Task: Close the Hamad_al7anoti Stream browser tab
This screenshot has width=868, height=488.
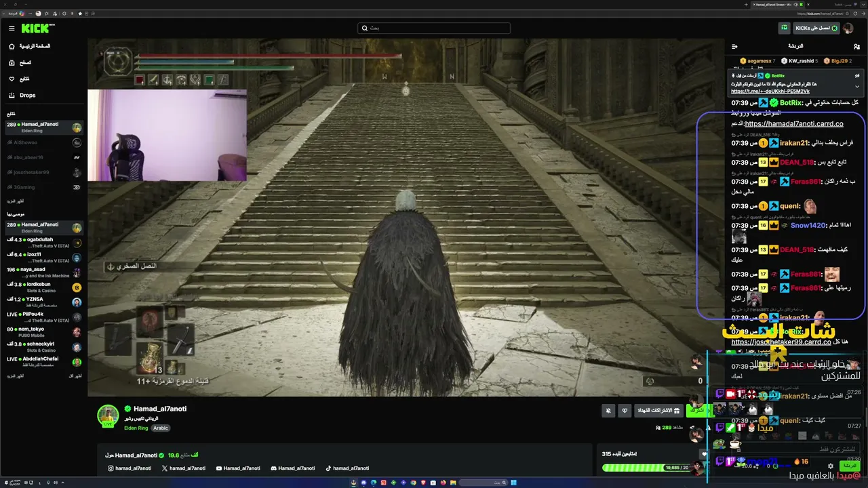Action: tap(754, 4)
